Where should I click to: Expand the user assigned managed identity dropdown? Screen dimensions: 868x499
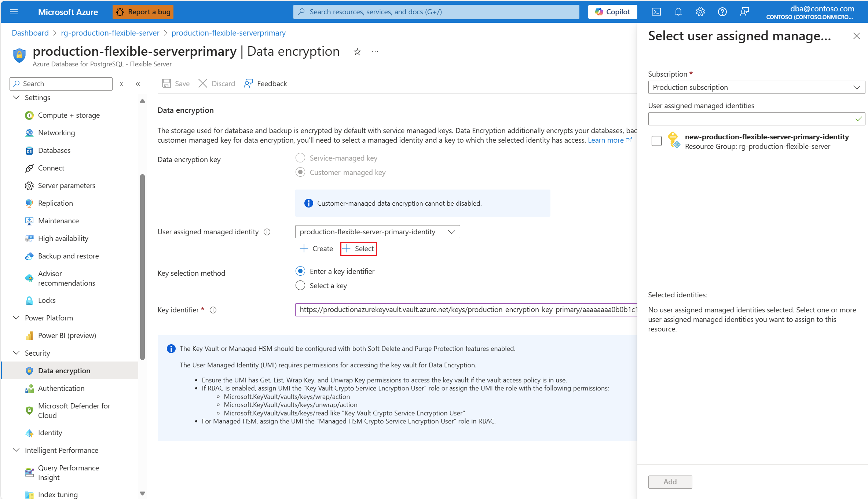pos(377,232)
